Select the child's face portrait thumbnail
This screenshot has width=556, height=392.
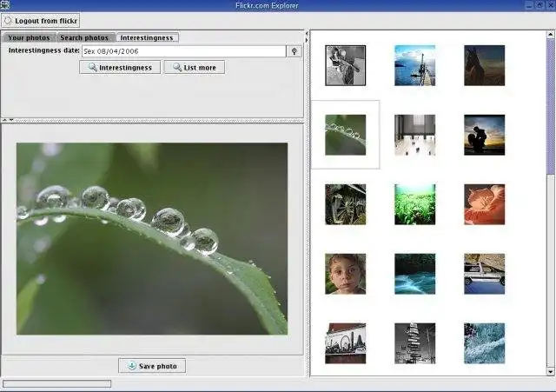346,274
